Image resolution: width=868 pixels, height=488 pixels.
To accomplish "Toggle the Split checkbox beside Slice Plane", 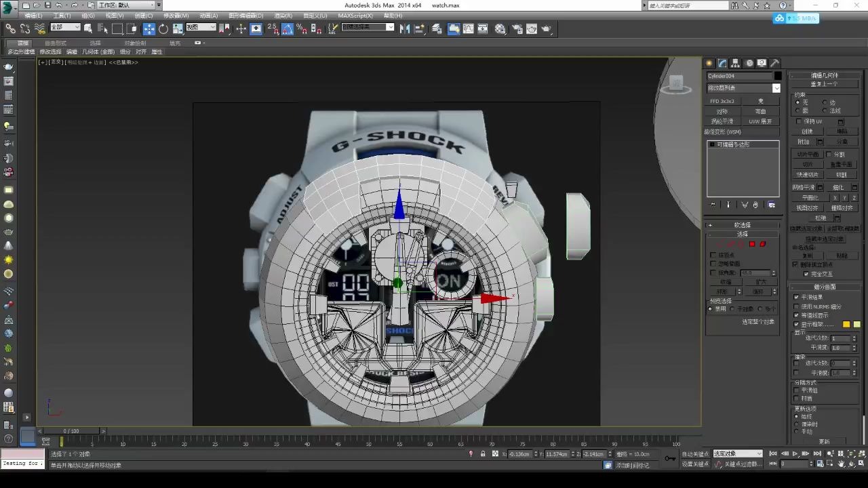I will pyautogui.click(x=829, y=155).
